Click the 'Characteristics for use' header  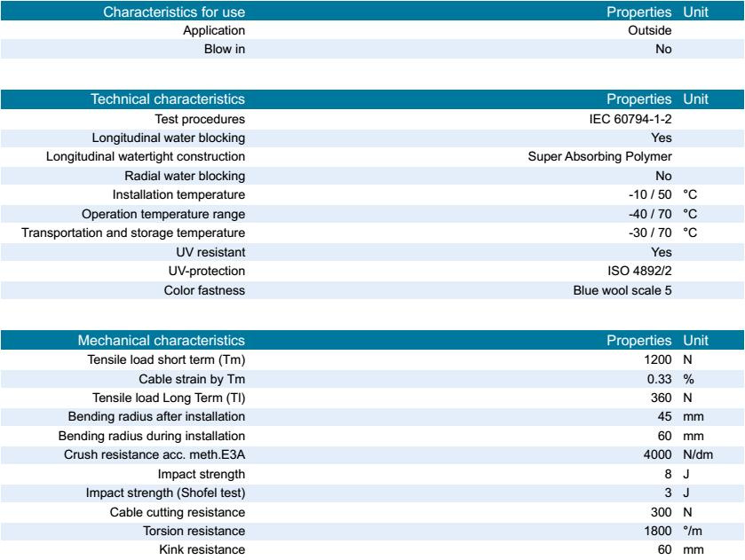tap(174, 12)
